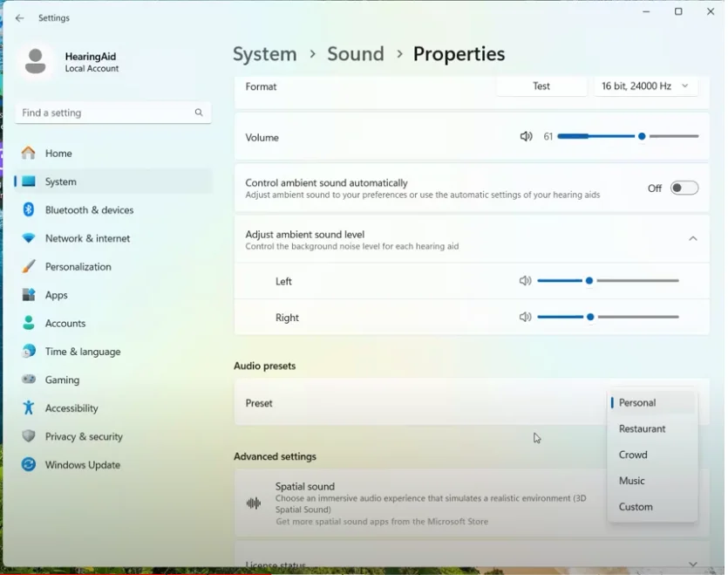Open Accessibility settings page
The height and width of the screenshot is (575, 728).
point(113,407)
